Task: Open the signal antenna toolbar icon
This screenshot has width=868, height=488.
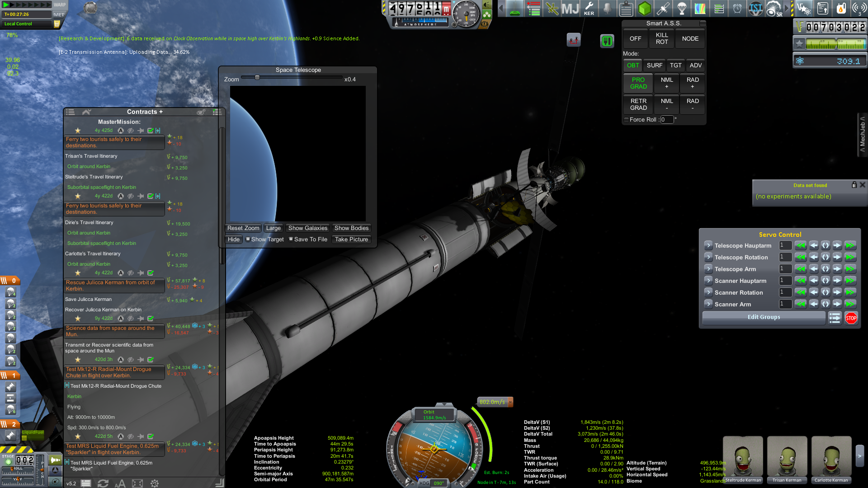Action: 859,8
